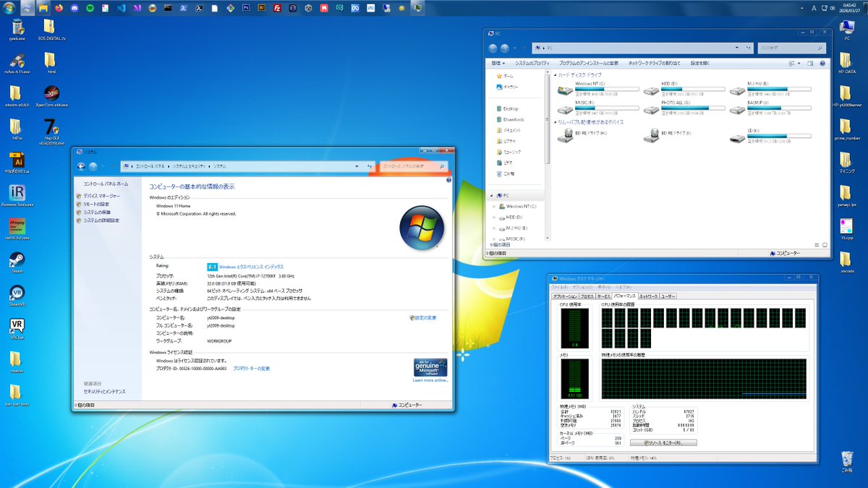Open the Windows NT (C:) drive icon
The width and height of the screenshot is (868, 488).
(x=566, y=90)
